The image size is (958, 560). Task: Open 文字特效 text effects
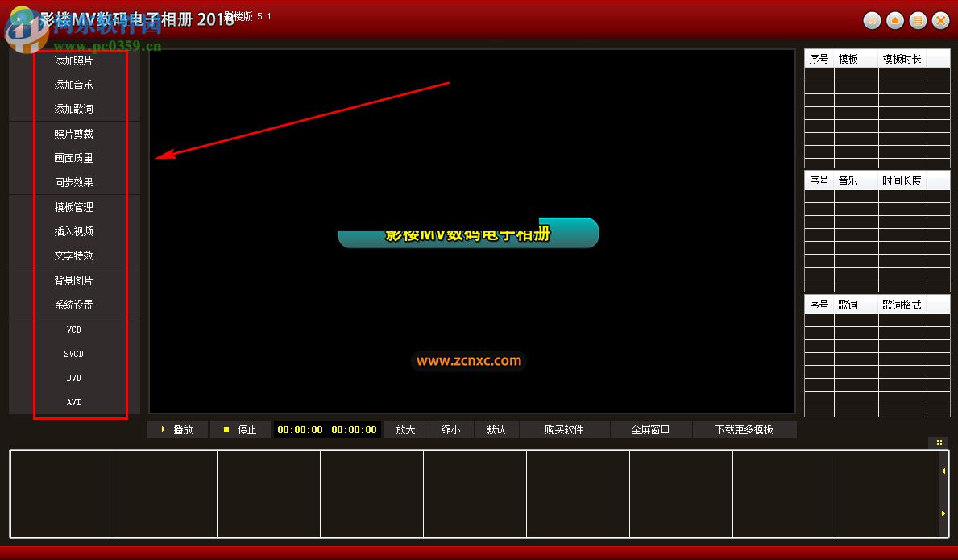73,256
